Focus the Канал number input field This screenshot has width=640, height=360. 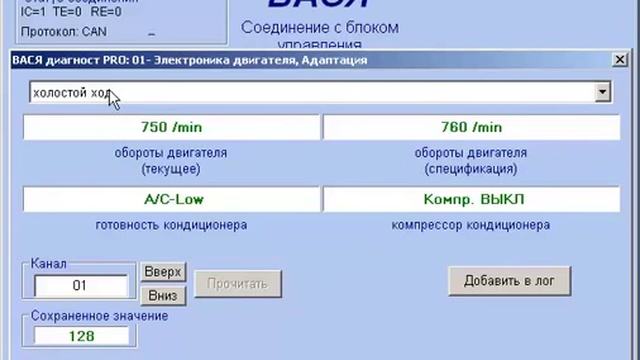80,285
